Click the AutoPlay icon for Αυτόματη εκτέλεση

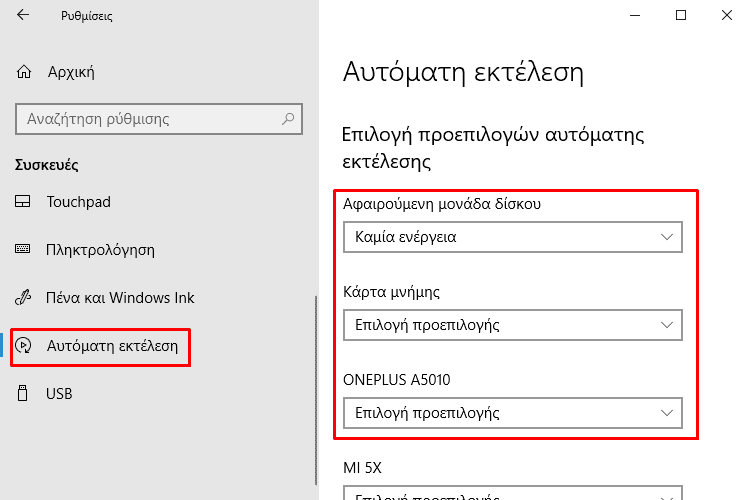[24, 346]
